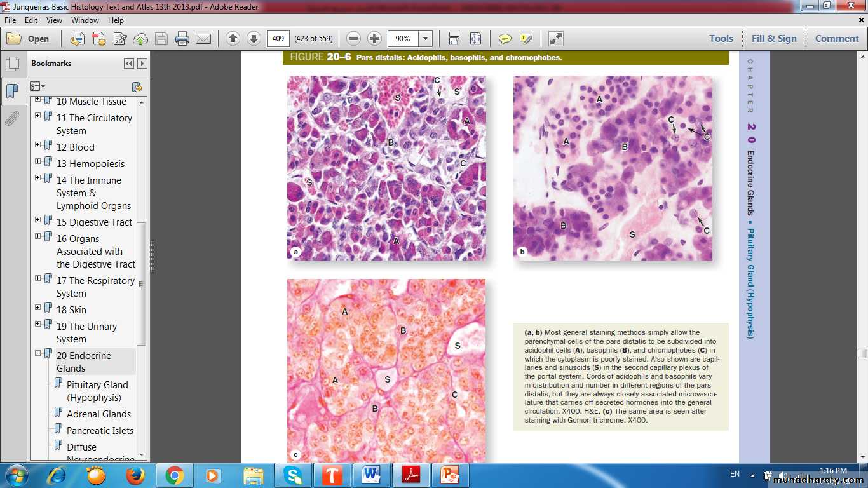Click the page number input field

278,39
